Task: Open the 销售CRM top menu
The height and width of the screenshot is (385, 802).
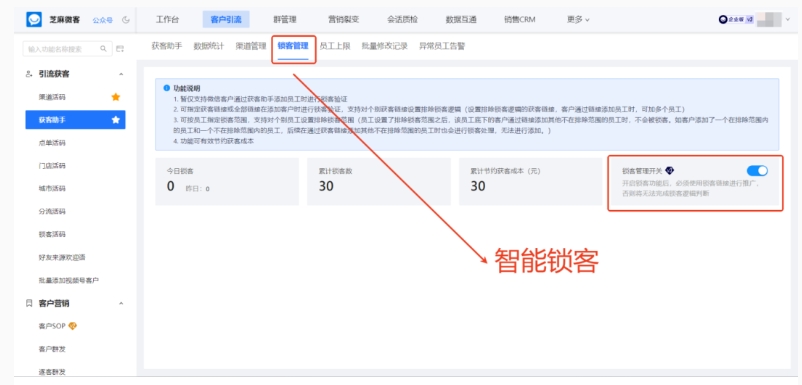Action: (519, 19)
